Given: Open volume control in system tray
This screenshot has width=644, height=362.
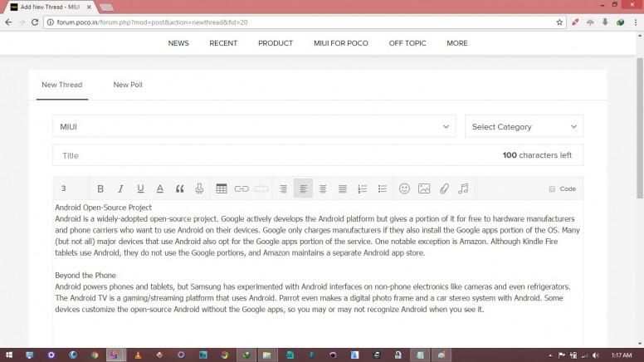Looking at the screenshot, I should click(596, 355).
